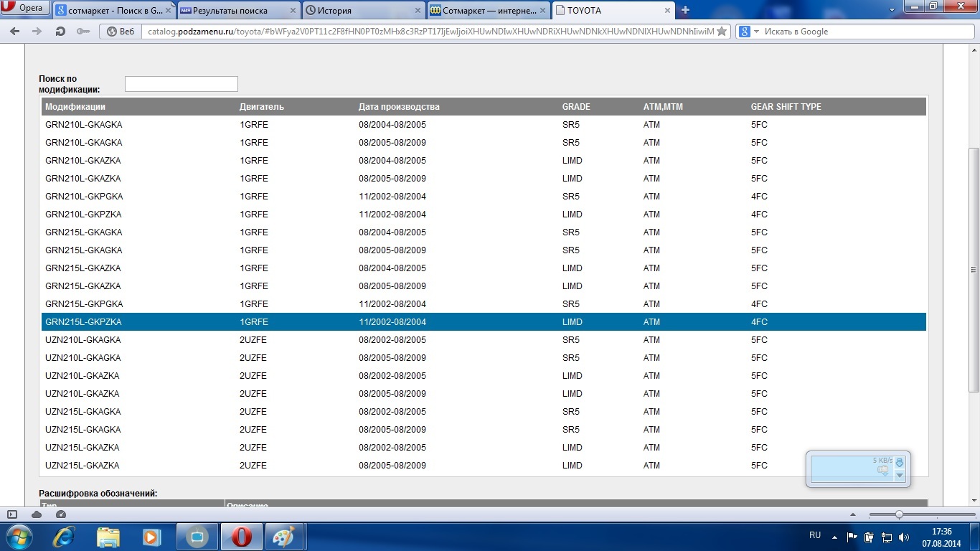The image size is (980, 551).
Task: Open the Windows Start menu
Action: click(x=19, y=536)
